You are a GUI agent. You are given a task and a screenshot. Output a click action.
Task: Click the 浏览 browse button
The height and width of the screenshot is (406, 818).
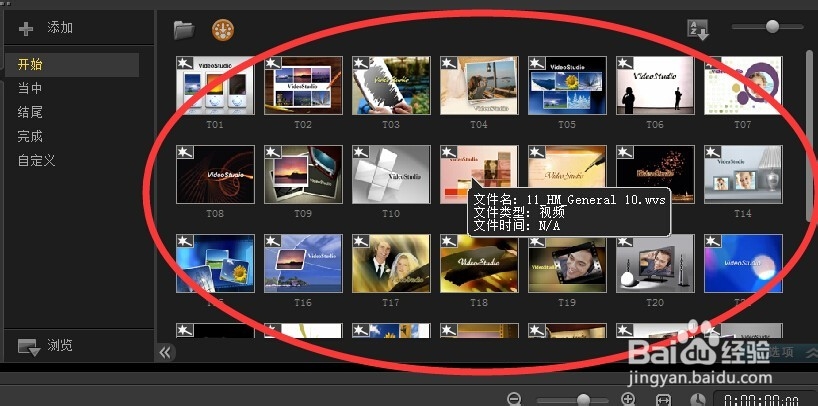pos(45,345)
